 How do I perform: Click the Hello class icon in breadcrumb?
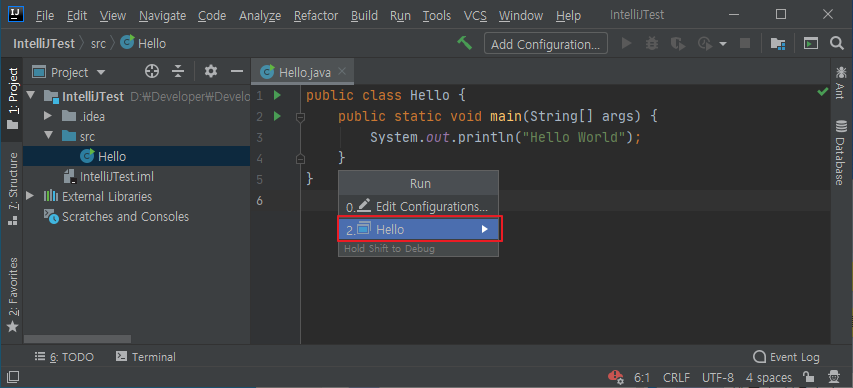point(127,42)
